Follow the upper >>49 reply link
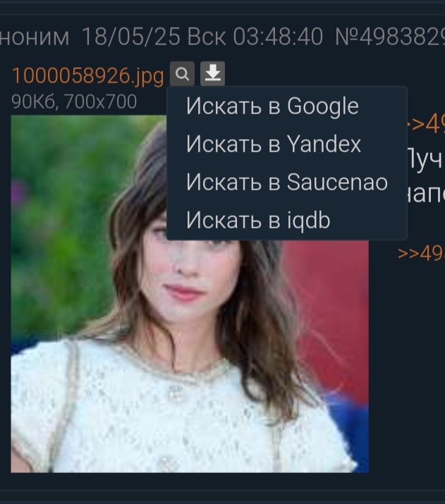The width and height of the screenshot is (445, 504). [x=426, y=124]
